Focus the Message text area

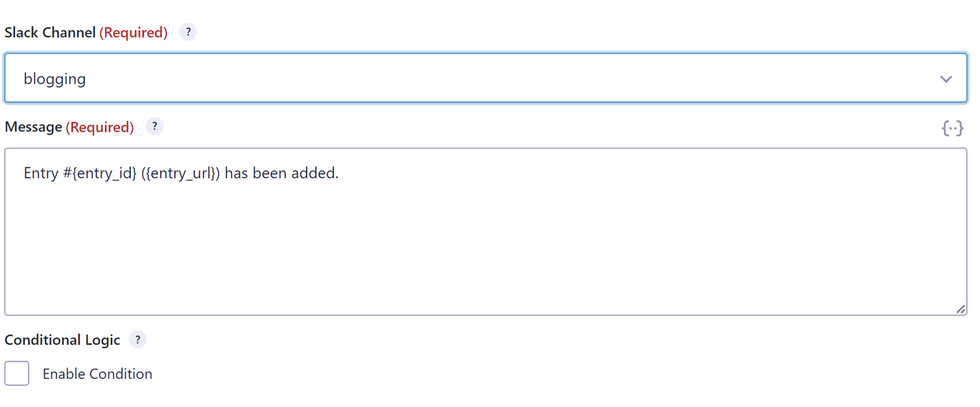click(486, 231)
